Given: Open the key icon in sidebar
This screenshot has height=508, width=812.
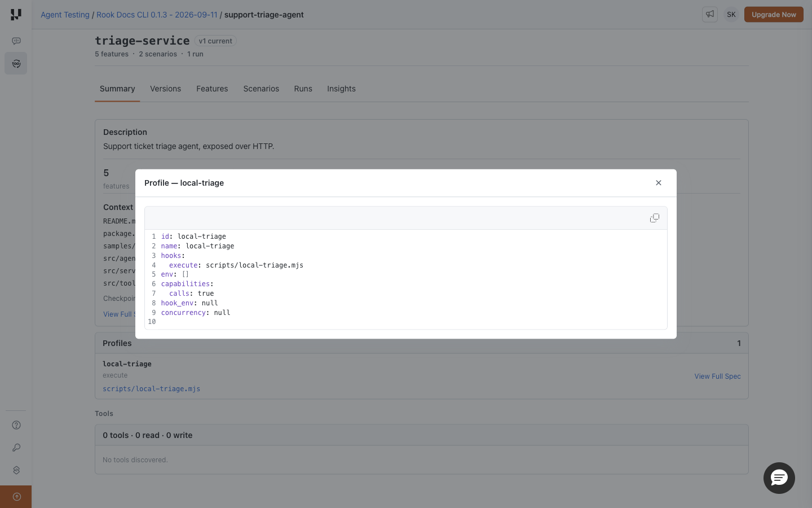Looking at the screenshot, I should (x=16, y=448).
